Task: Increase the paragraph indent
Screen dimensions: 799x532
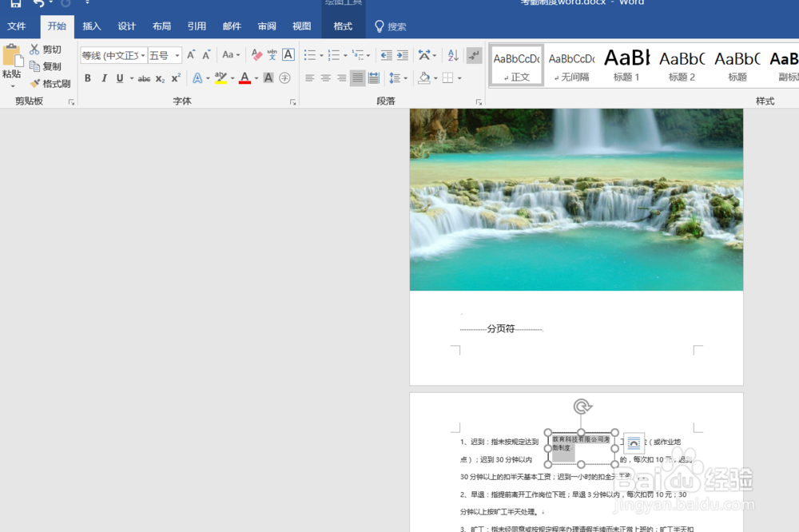Action: click(x=403, y=55)
